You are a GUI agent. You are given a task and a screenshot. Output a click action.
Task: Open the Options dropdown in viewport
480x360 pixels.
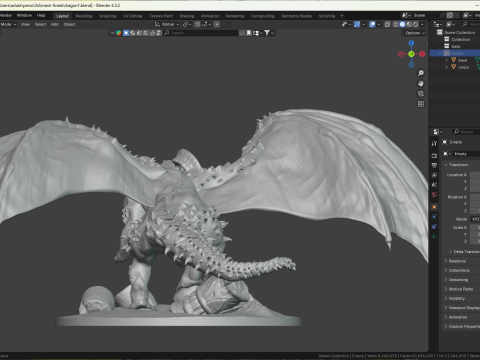pos(415,33)
